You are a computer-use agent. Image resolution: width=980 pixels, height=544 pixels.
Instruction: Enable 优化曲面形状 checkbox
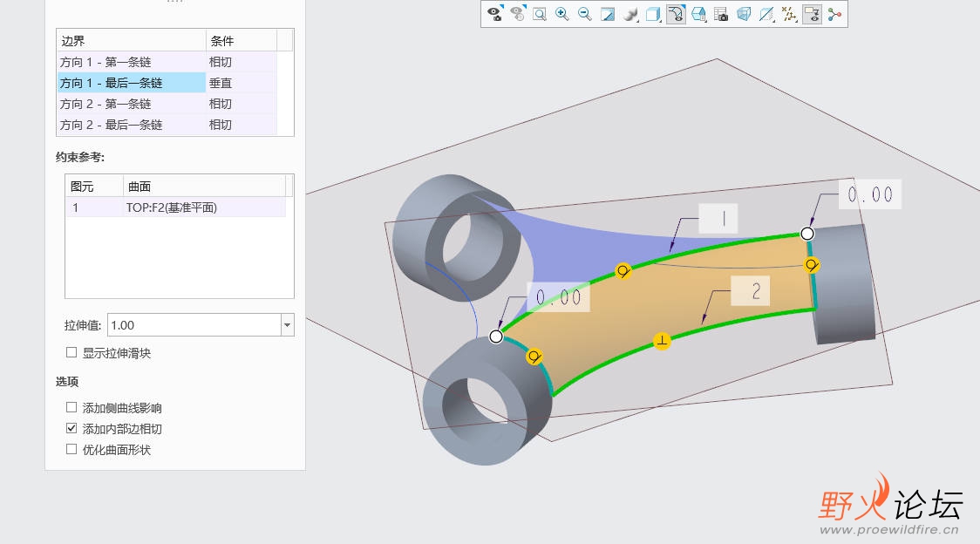point(71,449)
